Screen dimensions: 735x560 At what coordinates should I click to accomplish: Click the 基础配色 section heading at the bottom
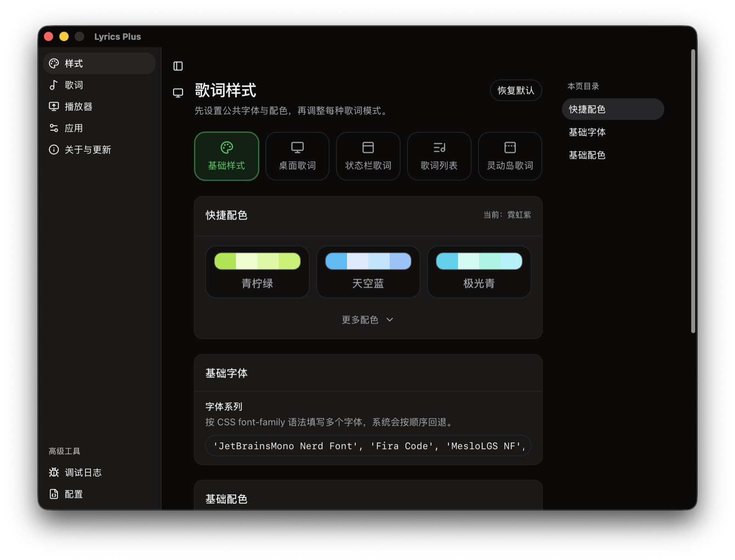coord(226,499)
